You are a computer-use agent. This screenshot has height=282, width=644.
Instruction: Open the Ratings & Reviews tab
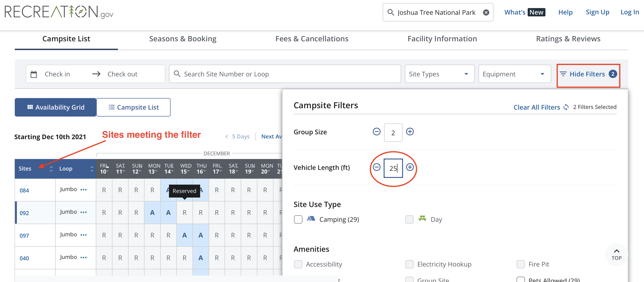568,39
